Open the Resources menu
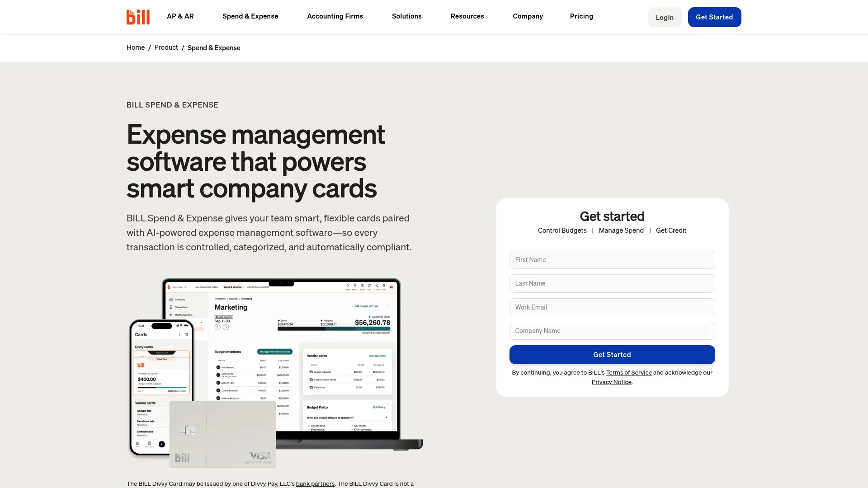This screenshot has width=868, height=488. click(467, 16)
